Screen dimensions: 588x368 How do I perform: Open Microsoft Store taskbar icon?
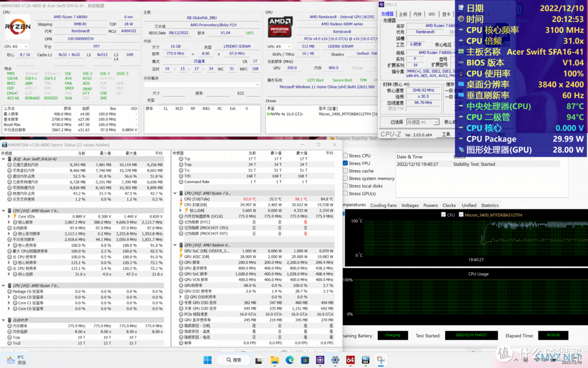click(x=305, y=360)
